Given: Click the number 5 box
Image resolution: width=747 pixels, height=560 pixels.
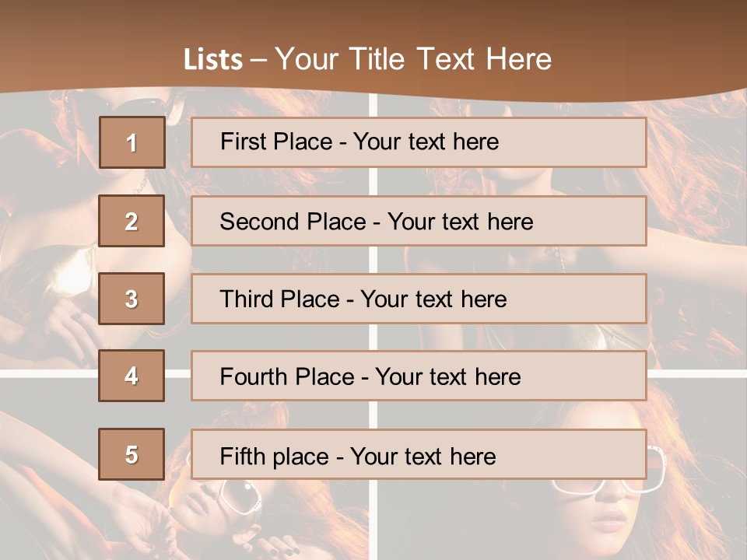Looking at the screenshot, I should point(132,454).
